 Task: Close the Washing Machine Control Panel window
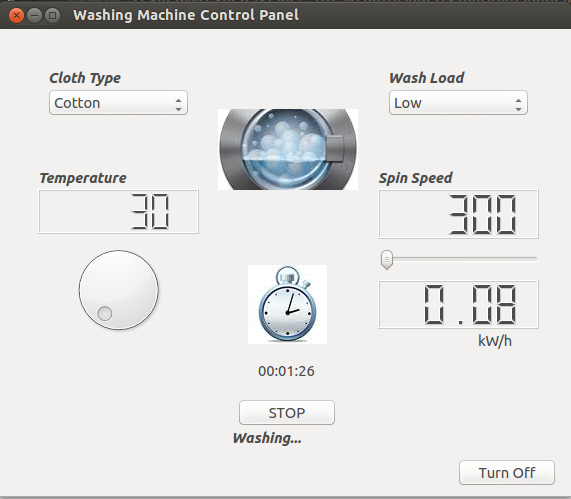(16, 16)
